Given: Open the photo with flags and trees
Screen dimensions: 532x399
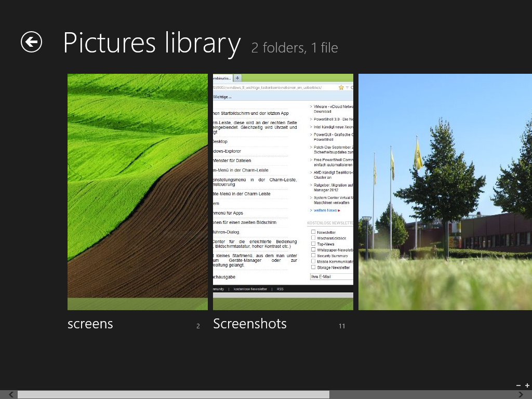Looking at the screenshot, I should pos(445,192).
